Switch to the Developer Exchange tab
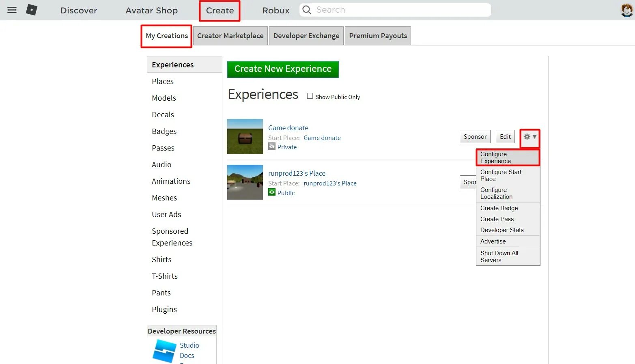Screen dimensions: 635x364 point(306,36)
